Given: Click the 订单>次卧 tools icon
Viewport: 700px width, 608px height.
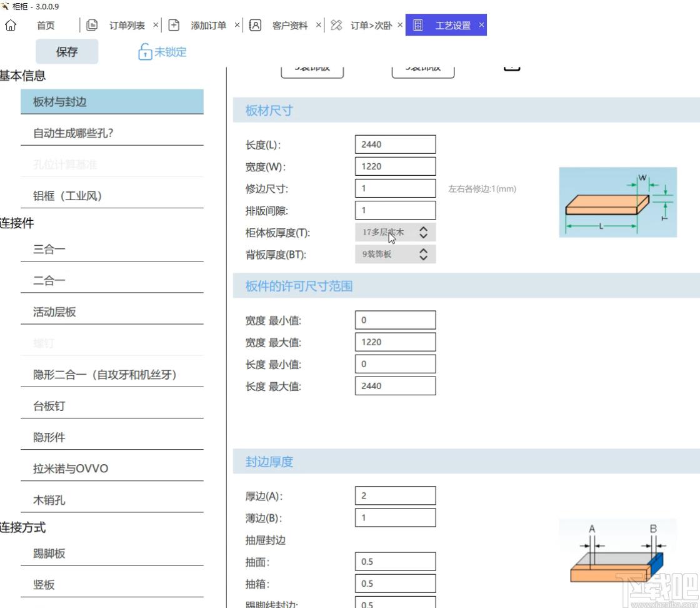Looking at the screenshot, I should (x=336, y=25).
